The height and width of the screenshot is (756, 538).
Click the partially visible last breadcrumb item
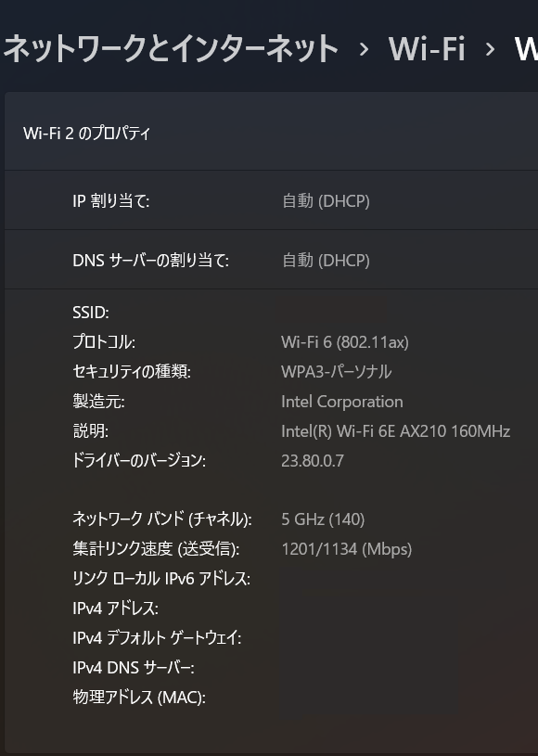tap(527, 48)
